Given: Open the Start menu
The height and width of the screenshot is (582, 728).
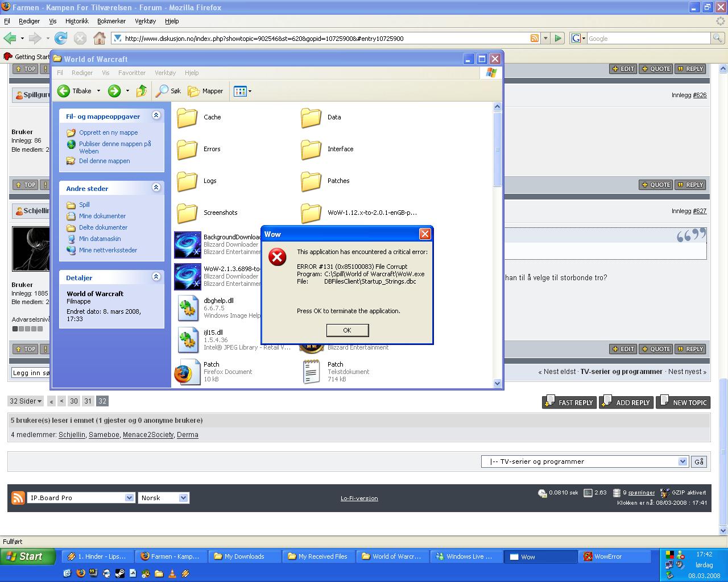Looking at the screenshot, I should coord(28,556).
